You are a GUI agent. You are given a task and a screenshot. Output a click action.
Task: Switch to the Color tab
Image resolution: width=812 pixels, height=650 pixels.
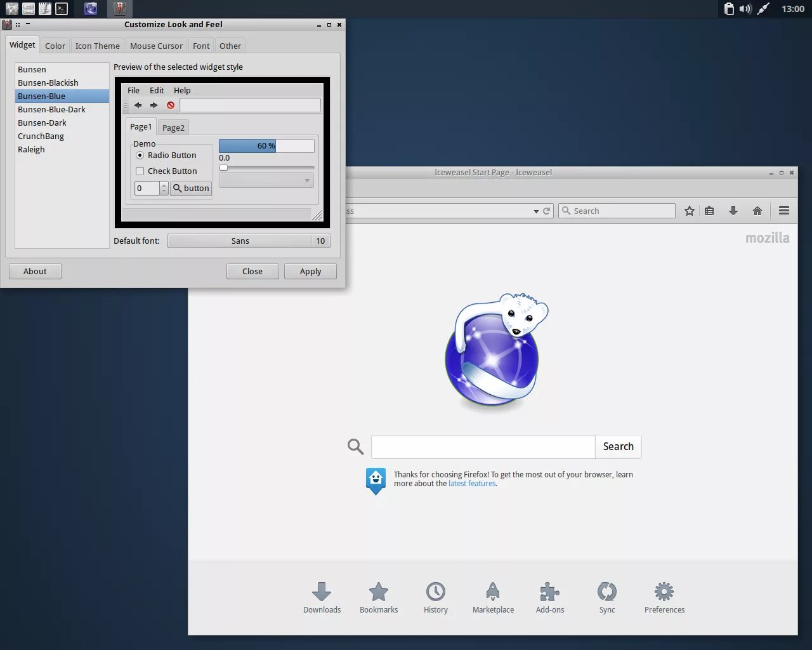pyautogui.click(x=55, y=46)
